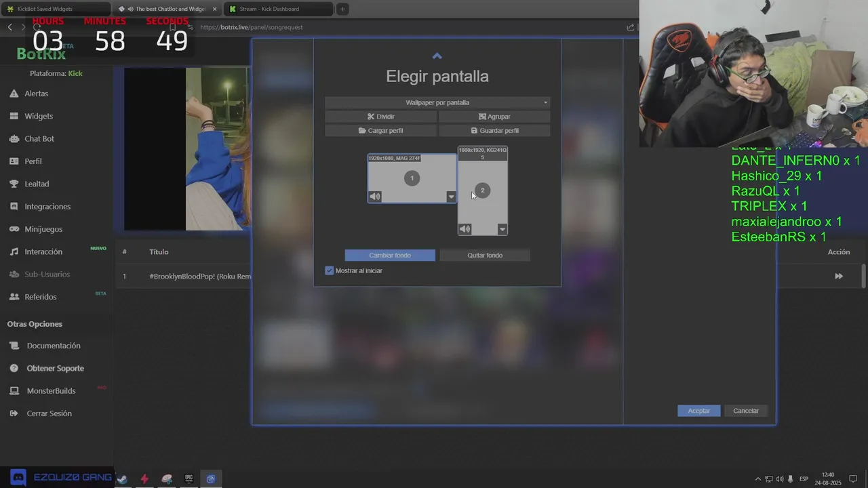Collapse the dialog with top chevron arrow
The width and height of the screenshot is (868, 488).
[437, 56]
